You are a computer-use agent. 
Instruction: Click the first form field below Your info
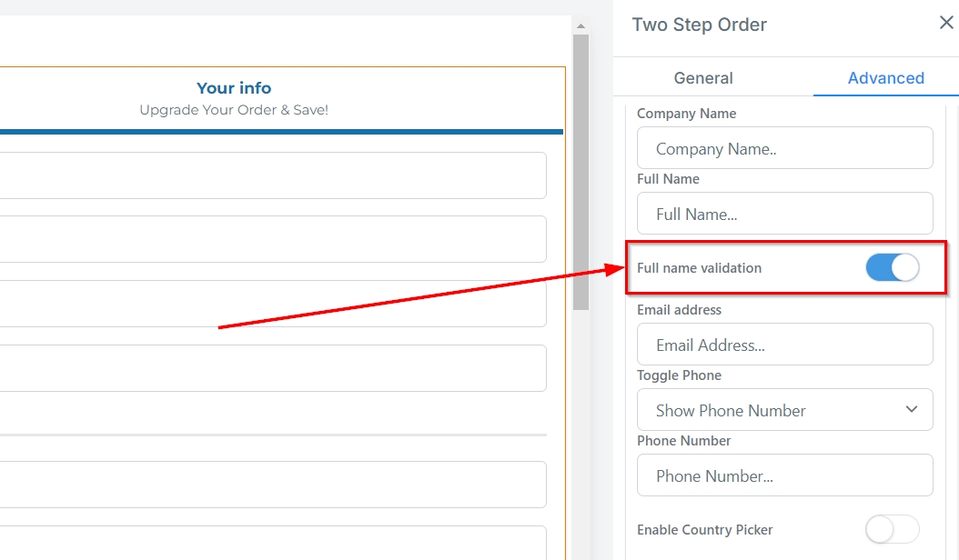(x=273, y=175)
